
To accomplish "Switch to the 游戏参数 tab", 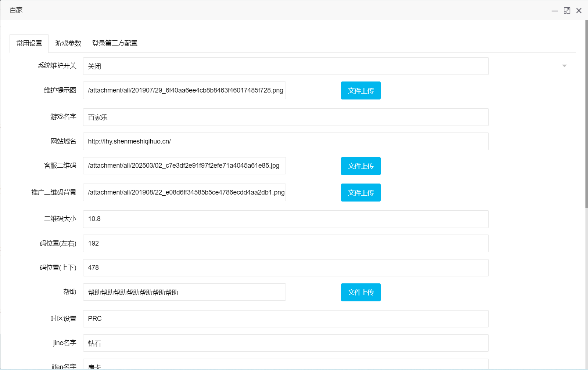I will [68, 43].
